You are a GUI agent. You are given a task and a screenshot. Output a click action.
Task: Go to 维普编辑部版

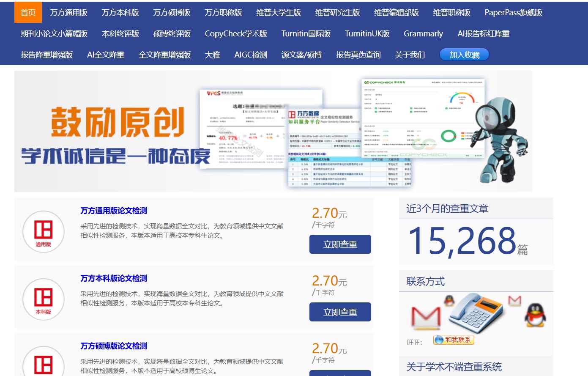tap(397, 12)
